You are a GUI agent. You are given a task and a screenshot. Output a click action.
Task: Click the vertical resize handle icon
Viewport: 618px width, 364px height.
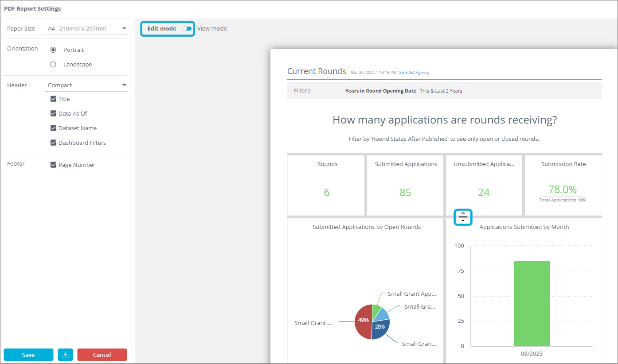(463, 217)
